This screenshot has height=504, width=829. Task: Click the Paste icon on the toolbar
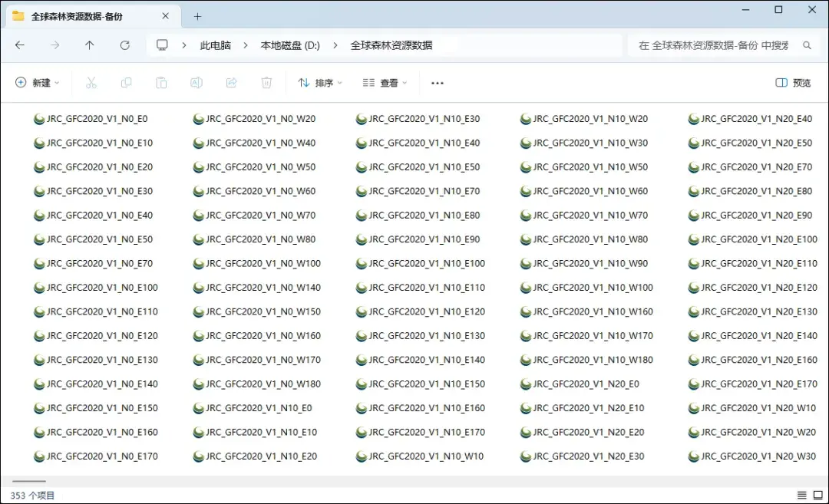click(161, 82)
